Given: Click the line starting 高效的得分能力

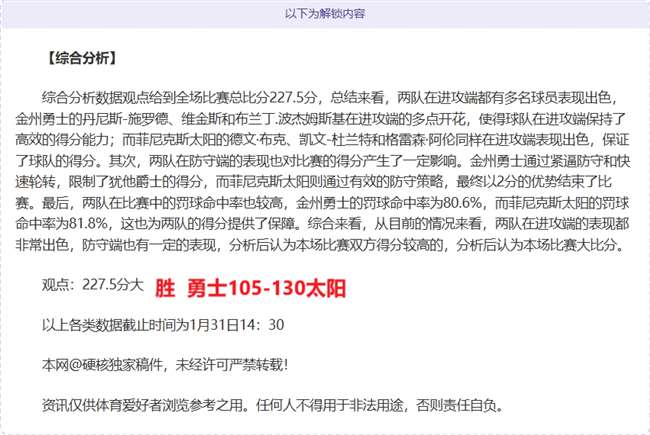Looking at the screenshot, I should [x=322, y=140].
